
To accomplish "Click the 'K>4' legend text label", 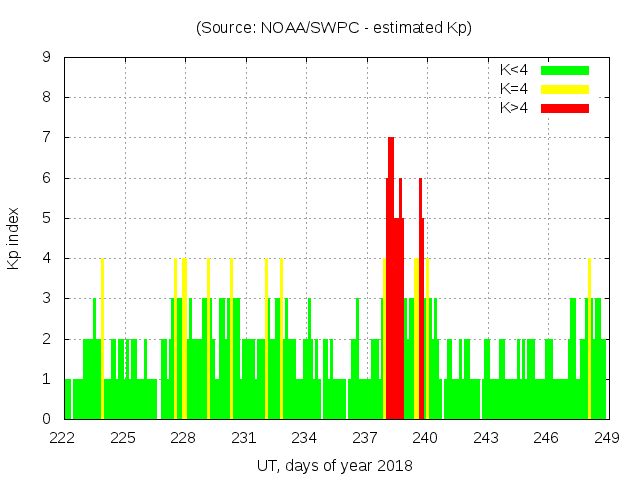I will pos(514,107).
